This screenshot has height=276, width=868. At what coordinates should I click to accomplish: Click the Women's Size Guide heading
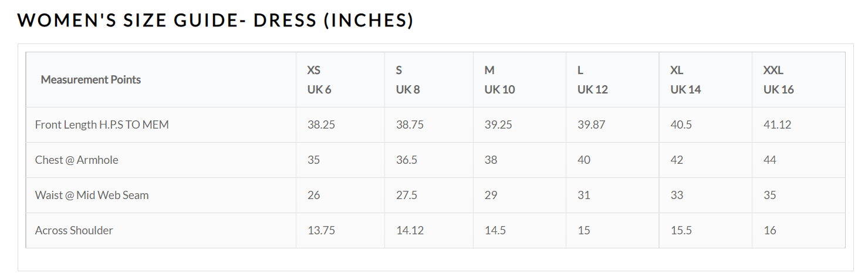coord(215,21)
